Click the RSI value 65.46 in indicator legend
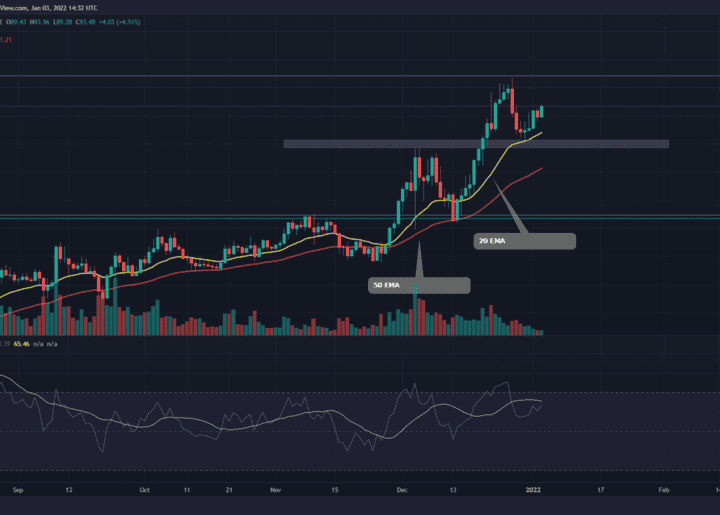Viewport: 720px width, 515px height. (36, 343)
